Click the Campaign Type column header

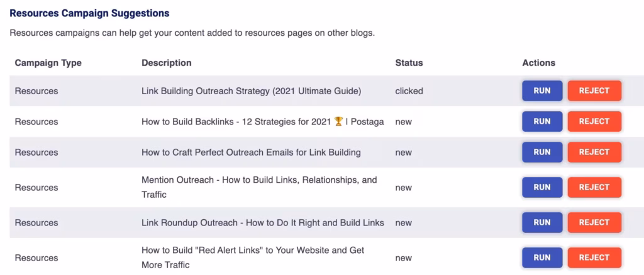[x=48, y=63]
